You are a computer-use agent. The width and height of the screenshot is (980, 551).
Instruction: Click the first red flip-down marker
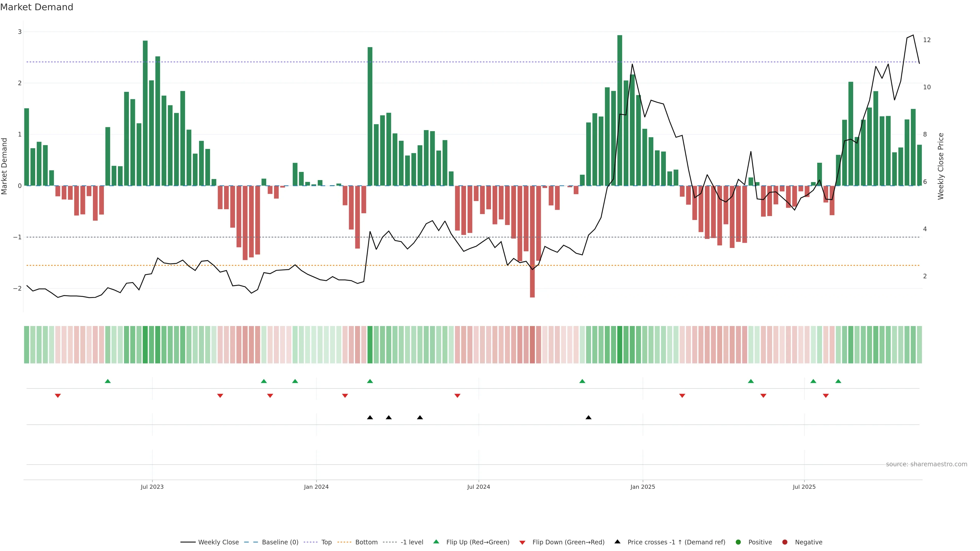tap(58, 396)
